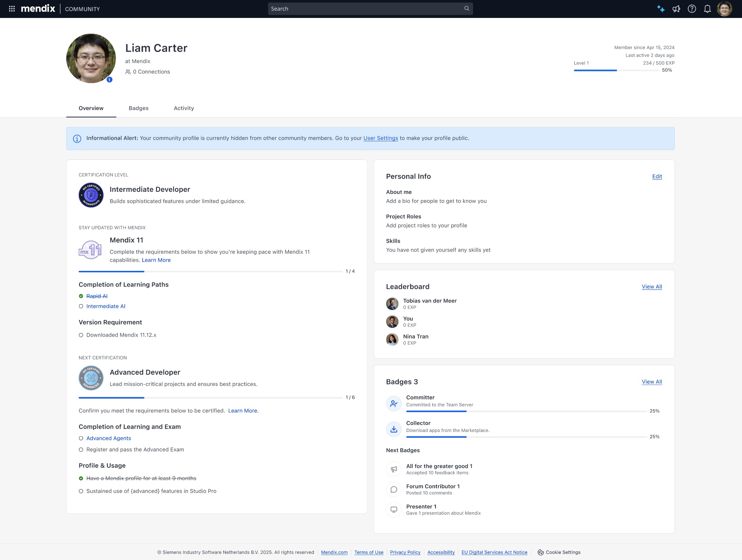Open the Mendix.com footer link
Screen dimensions: 742x560
click(x=334, y=552)
